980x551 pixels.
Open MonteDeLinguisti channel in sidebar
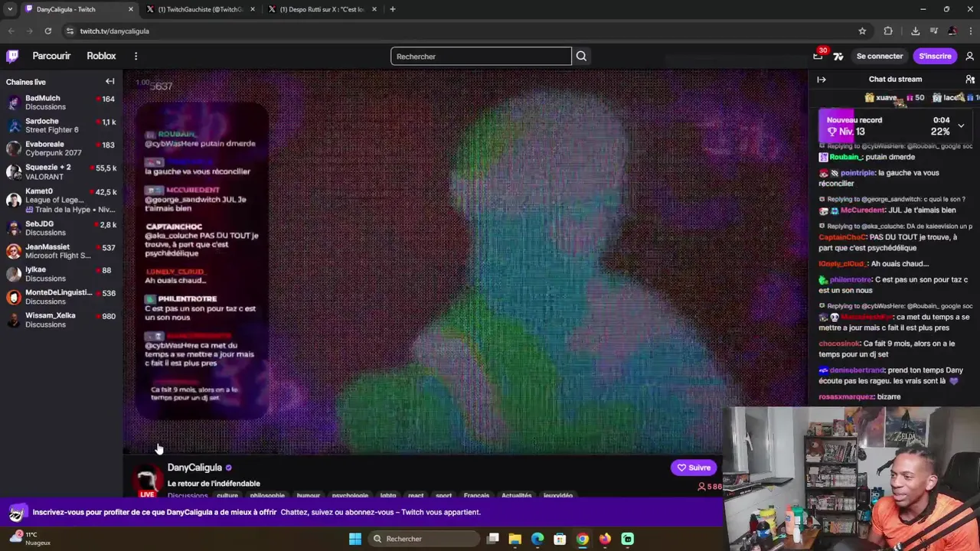coord(61,296)
